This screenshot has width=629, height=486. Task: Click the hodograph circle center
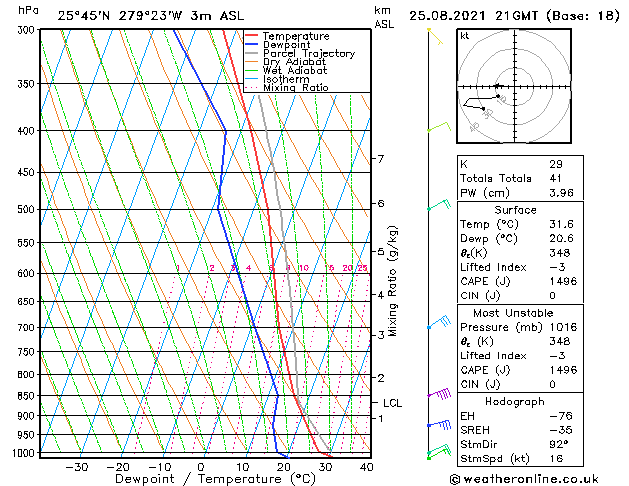514,86
